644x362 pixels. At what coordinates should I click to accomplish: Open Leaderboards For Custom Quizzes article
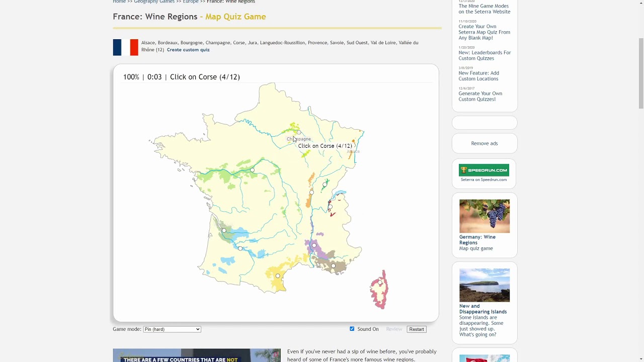484,55
